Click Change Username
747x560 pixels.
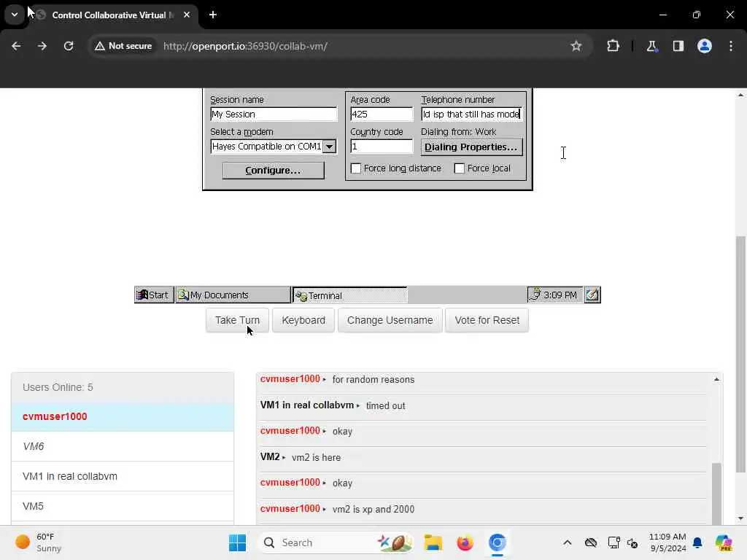point(390,321)
